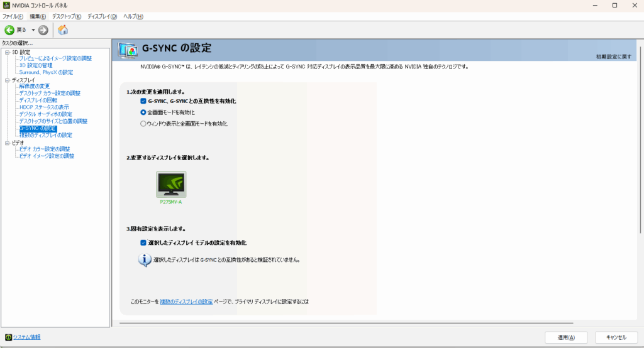Open the デスクトップ(K) menu
The width and height of the screenshot is (644, 348).
(x=67, y=16)
